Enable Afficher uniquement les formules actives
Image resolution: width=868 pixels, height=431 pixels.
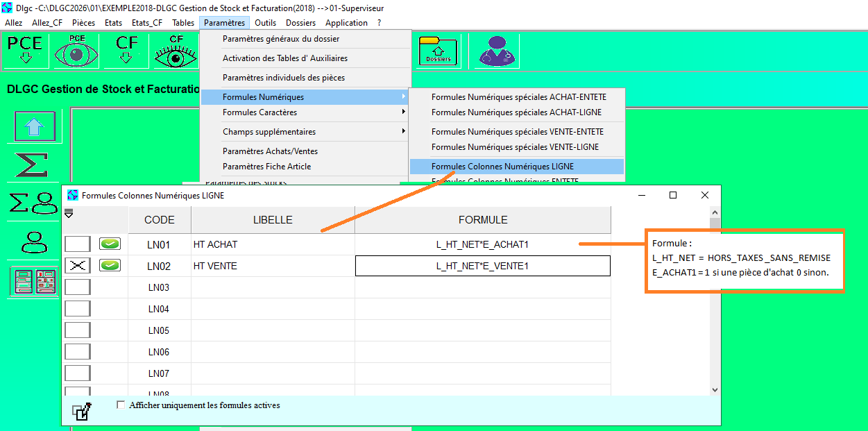(121, 405)
